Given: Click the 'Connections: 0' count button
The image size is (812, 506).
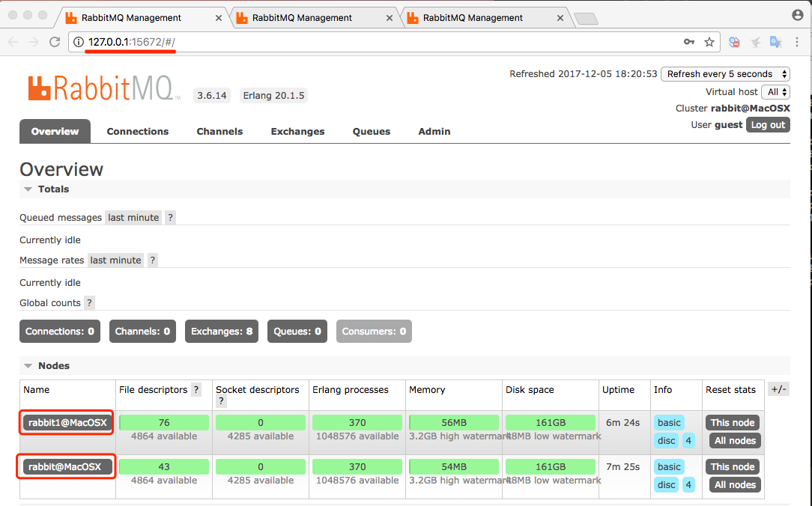Looking at the screenshot, I should click(x=60, y=331).
